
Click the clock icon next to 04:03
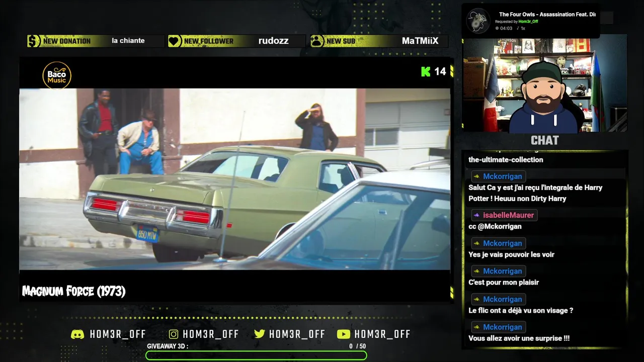click(x=497, y=28)
